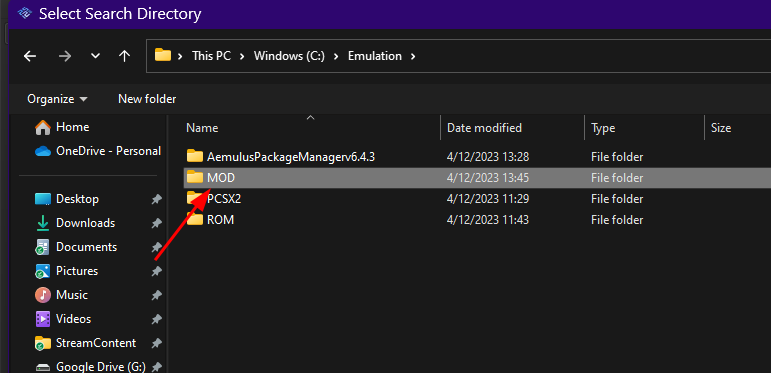Create a New folder
This screenshot has height=373, width=771.
(x=147, y=99)
